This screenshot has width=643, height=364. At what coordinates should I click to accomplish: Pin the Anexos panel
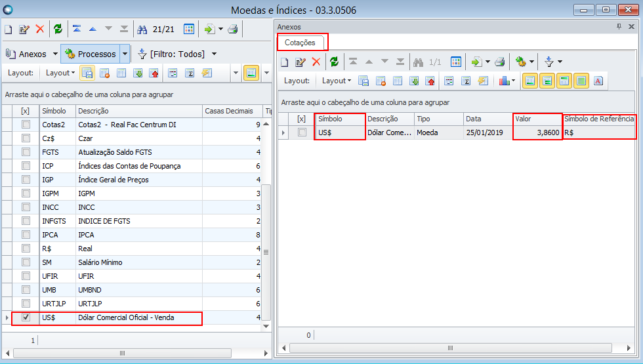(619, 27)
